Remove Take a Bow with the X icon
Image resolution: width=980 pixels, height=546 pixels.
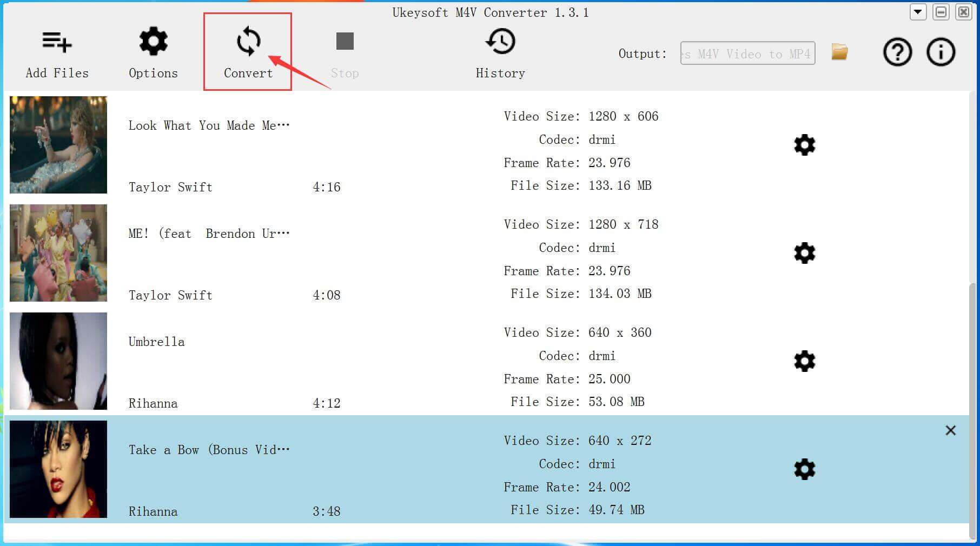point(951,430)
